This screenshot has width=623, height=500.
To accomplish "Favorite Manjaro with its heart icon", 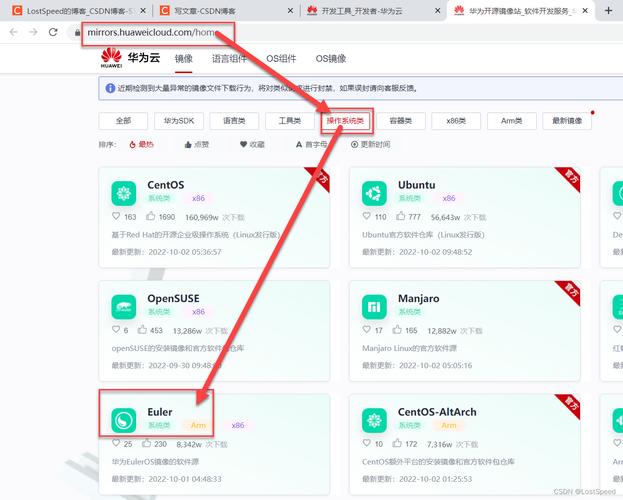I will (367, 329).
